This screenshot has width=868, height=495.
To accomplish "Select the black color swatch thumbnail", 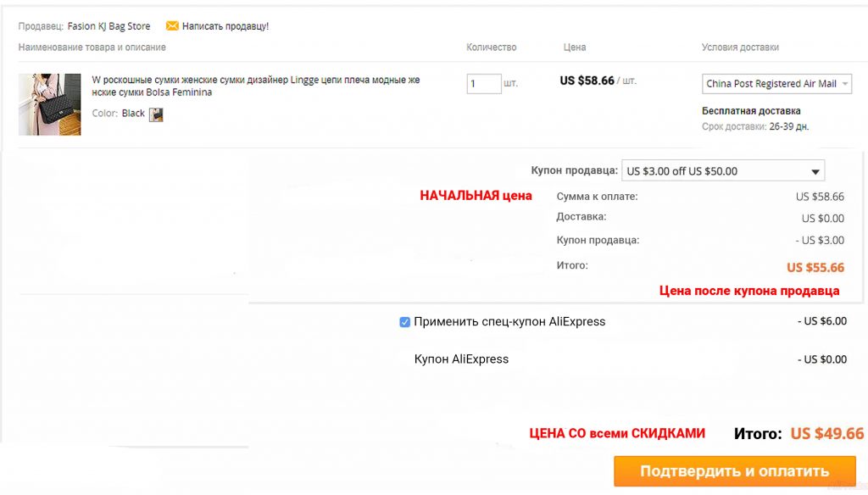I will click(x=156, y=114).
